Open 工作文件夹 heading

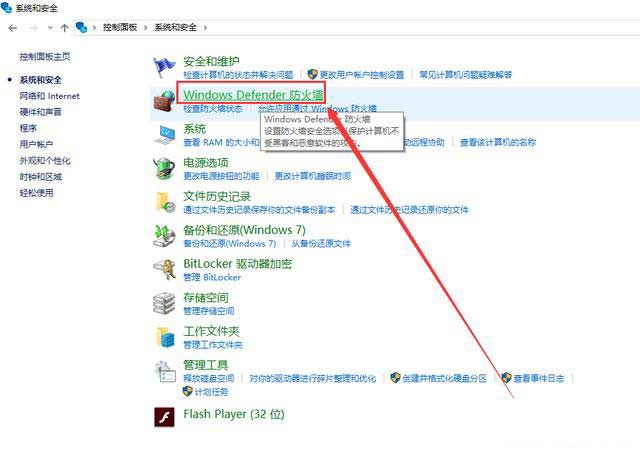[x=211, y=331]
